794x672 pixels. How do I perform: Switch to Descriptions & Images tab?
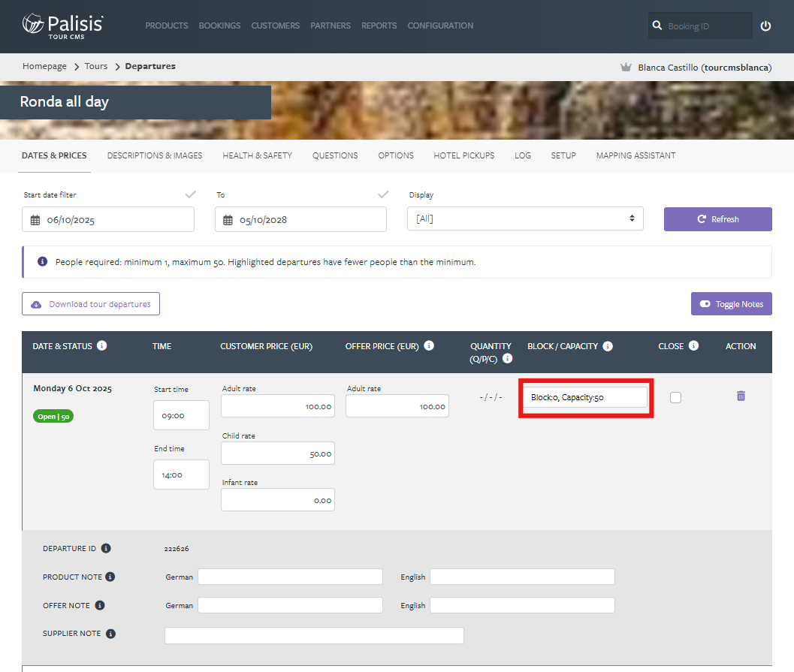tap(155, 156)
